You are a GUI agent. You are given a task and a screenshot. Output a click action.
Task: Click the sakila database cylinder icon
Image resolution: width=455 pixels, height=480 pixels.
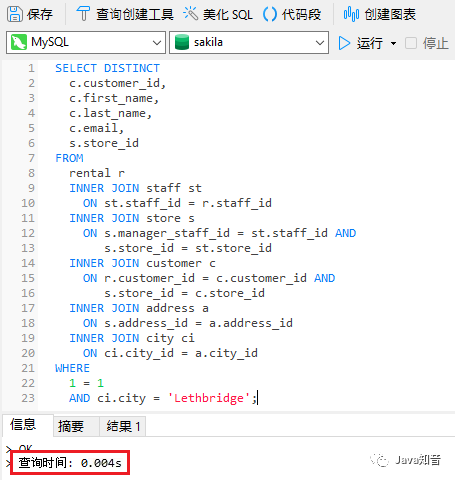pos(182,42)
